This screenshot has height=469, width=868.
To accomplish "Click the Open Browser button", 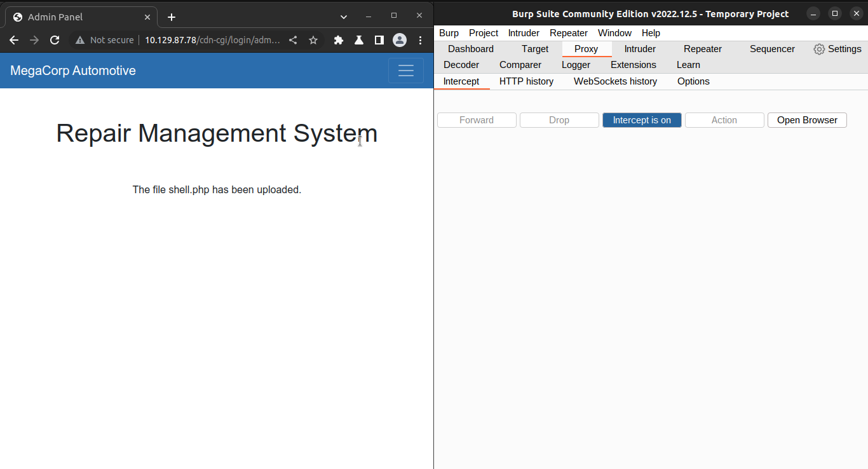I will [x=807, y=120].
